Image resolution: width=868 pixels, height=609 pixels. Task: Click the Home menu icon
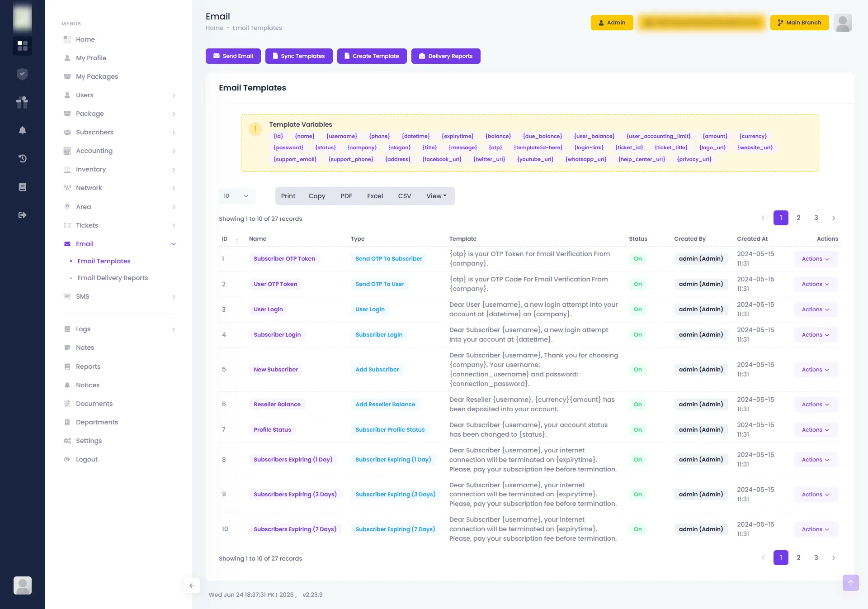pos(67,39)
